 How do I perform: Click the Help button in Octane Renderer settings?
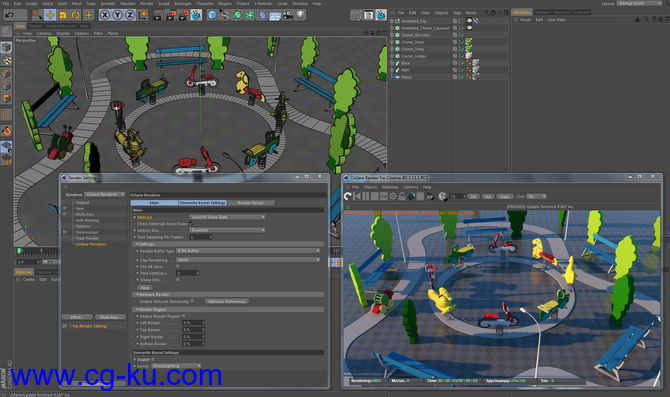[145, 288]
